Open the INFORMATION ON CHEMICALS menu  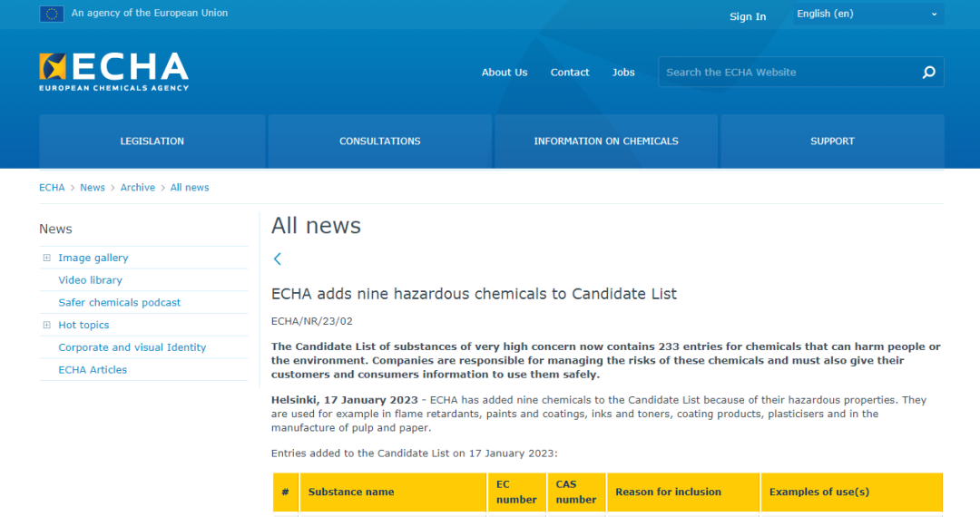coord(605,141)
